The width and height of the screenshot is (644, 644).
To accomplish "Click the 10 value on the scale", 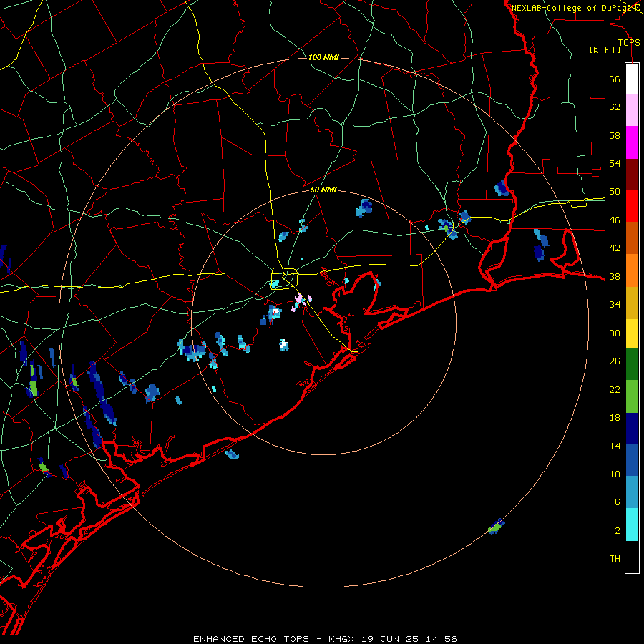I will 615,474.
